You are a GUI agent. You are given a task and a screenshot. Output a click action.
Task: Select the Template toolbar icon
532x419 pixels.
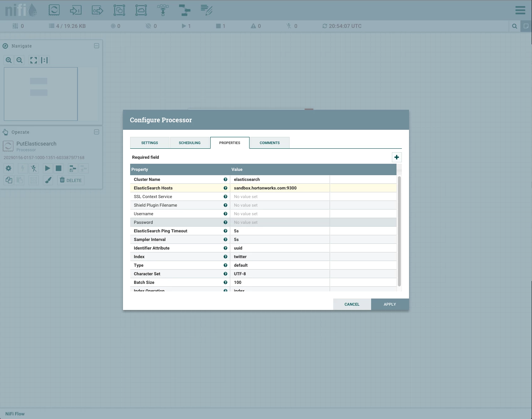pyautogui.click(x=185, y=10)
